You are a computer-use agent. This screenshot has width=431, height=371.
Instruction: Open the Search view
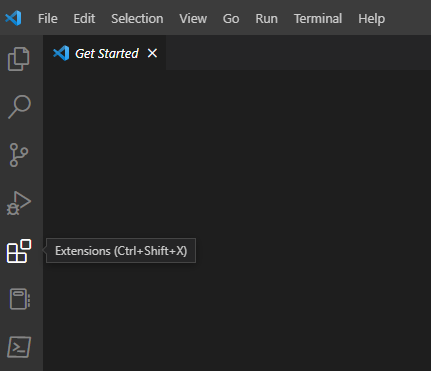point(19,107)
